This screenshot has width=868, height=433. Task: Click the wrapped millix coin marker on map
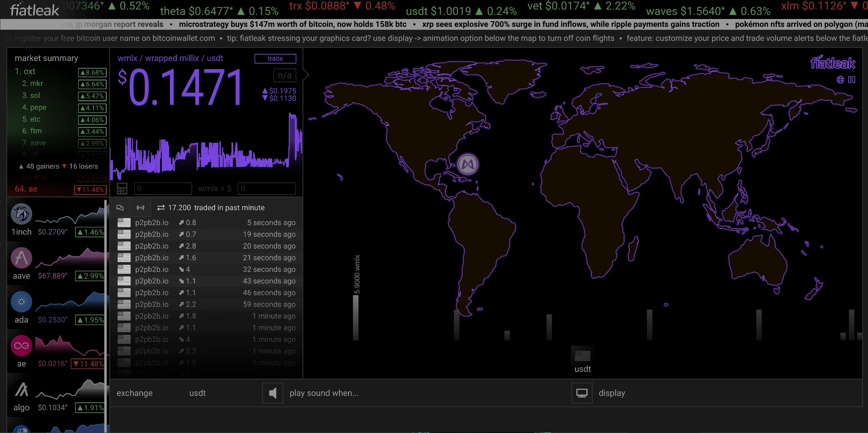467,164
